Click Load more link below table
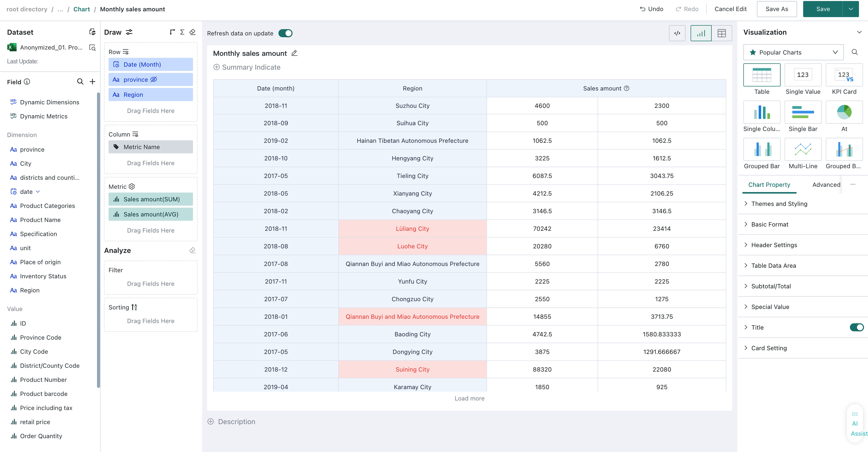This screenshot has width=868, height=452. (x=469, y=398)
